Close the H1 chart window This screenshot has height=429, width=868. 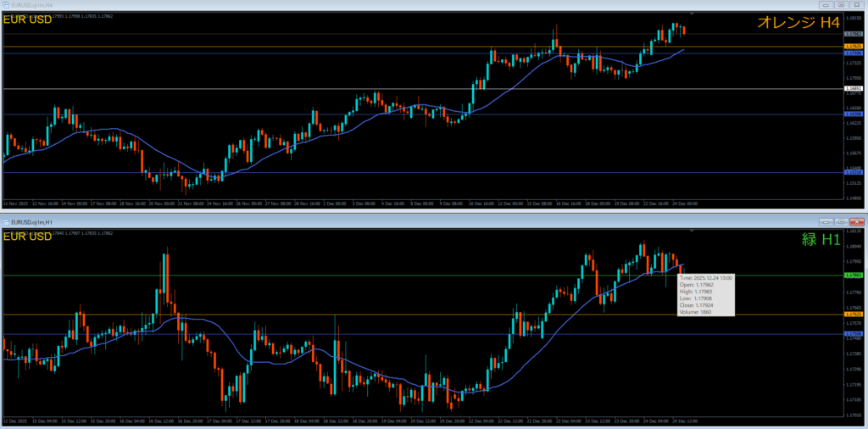(x=857, y=221)
